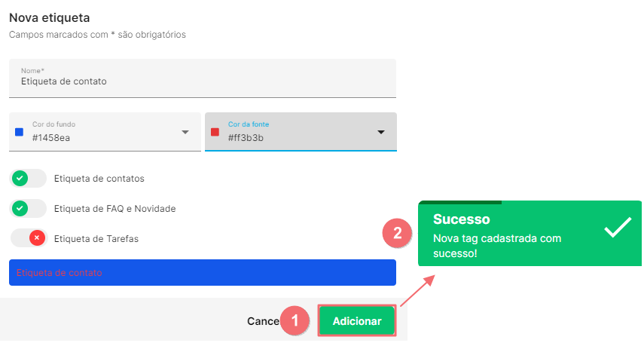Image resolution: width=644 pixels, height=343 pixels.
Task: Click the white checkmark icon in success toast
Action: (x=618, y=227)
